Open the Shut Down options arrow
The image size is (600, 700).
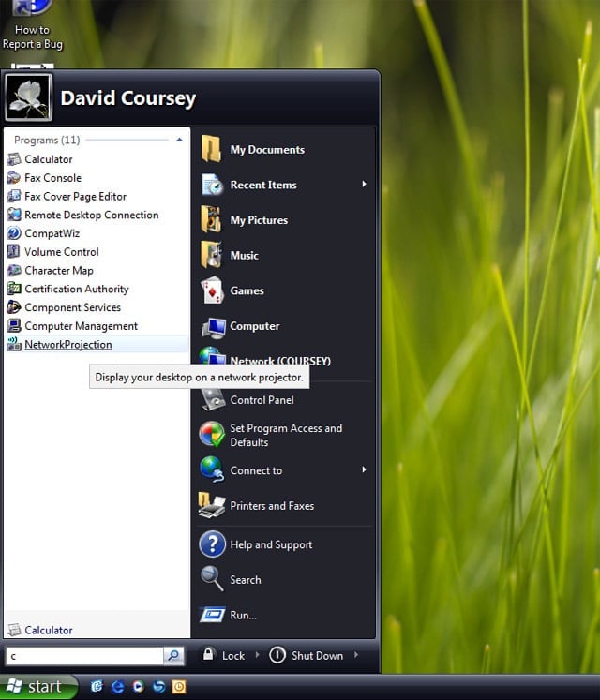click(x=356, y=655)
